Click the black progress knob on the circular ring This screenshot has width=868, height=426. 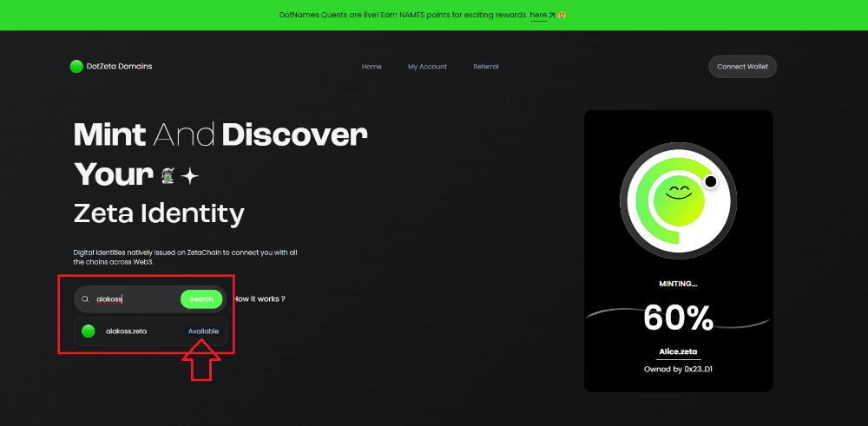(x=711, y=181)
